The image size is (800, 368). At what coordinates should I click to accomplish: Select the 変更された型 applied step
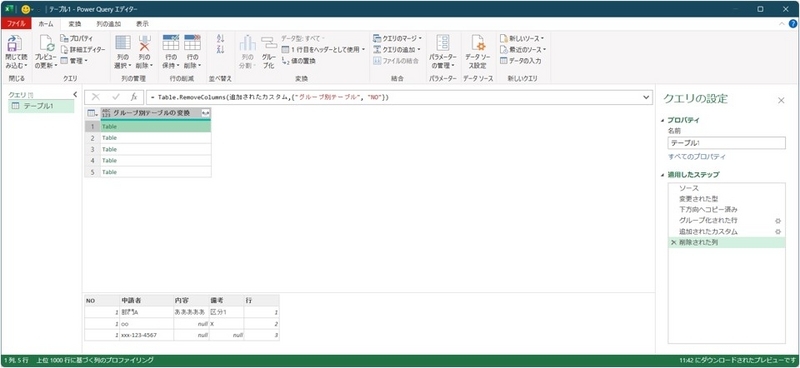pyautogui.click(x=727, y=199)
